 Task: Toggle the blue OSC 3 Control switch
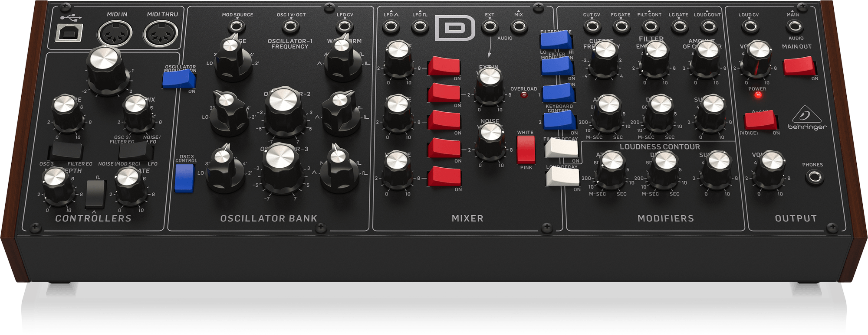click(x=184, y=178)
